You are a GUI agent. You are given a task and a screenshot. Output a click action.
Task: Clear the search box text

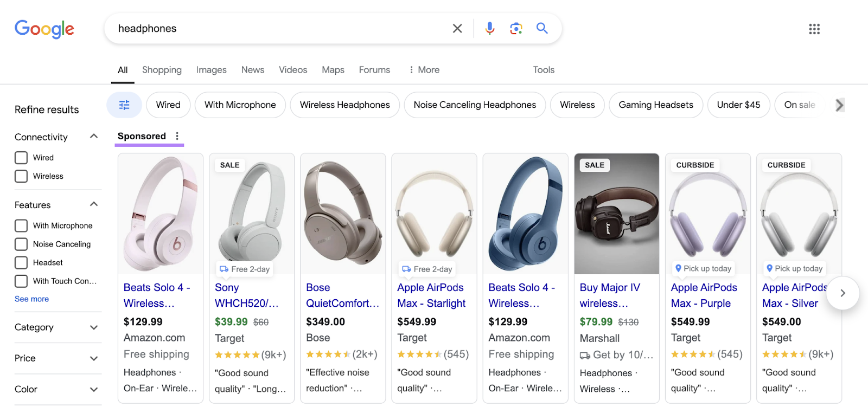tap(457, 28)
